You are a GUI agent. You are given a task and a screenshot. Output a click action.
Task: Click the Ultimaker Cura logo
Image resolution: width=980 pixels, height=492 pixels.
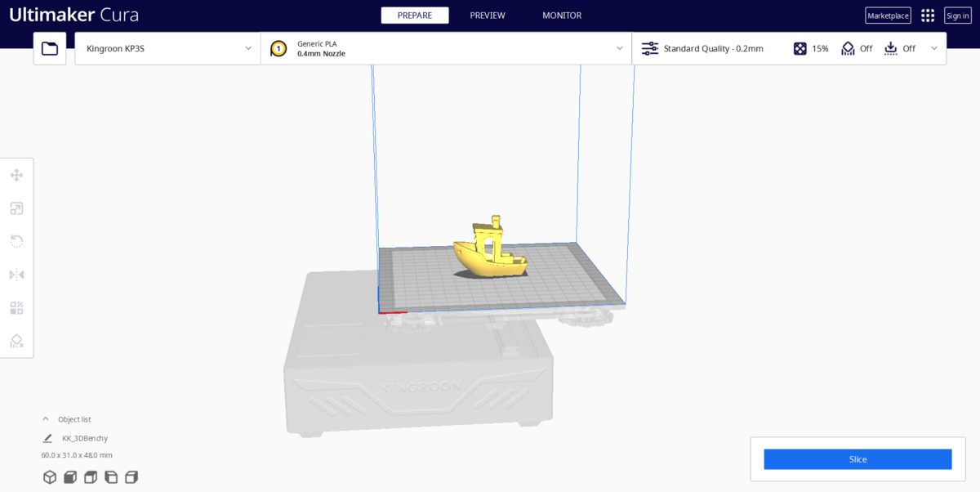point(73,15)
